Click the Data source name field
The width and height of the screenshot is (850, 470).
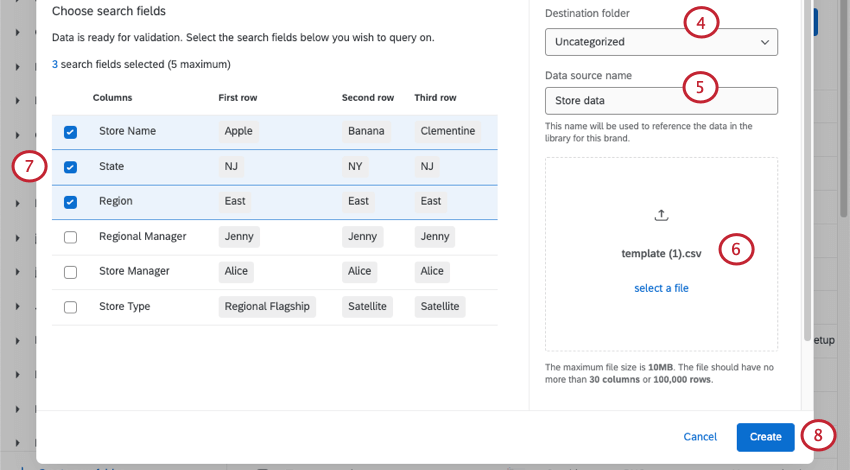(661, 101)
